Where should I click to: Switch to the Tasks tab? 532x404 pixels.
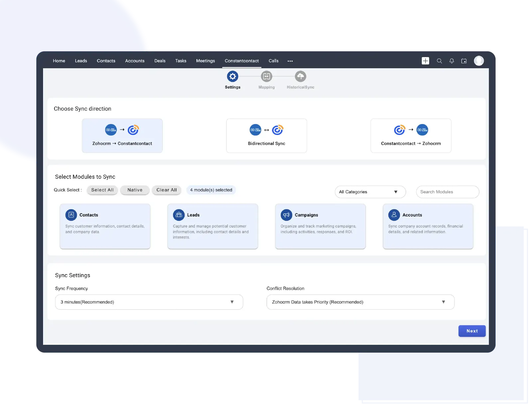click(181, 61)
